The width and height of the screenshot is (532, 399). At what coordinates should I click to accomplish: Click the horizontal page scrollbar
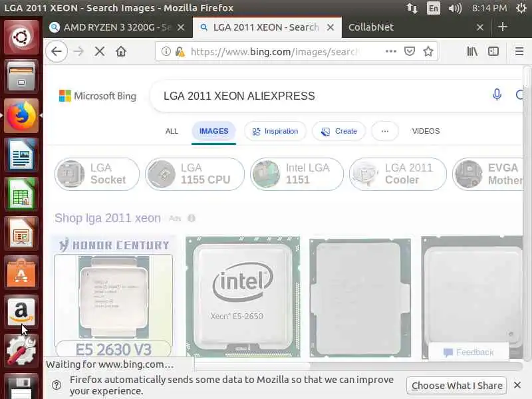coord(253,366)
